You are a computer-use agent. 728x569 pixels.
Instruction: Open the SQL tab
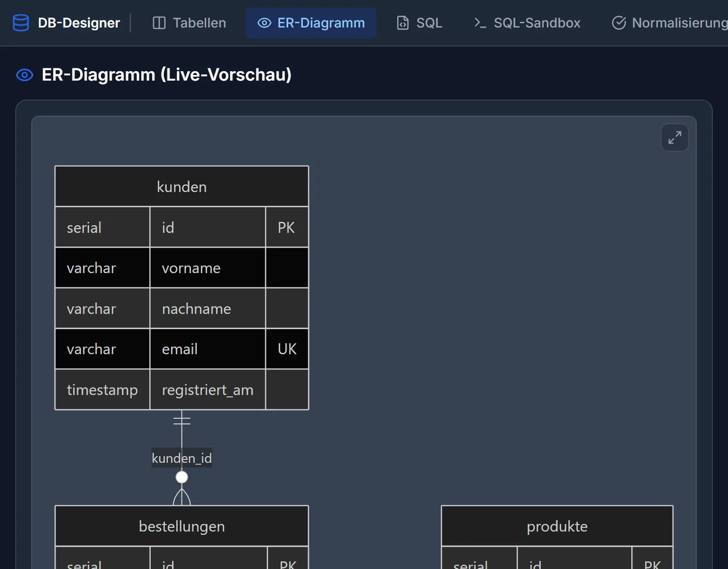[419, 23]
